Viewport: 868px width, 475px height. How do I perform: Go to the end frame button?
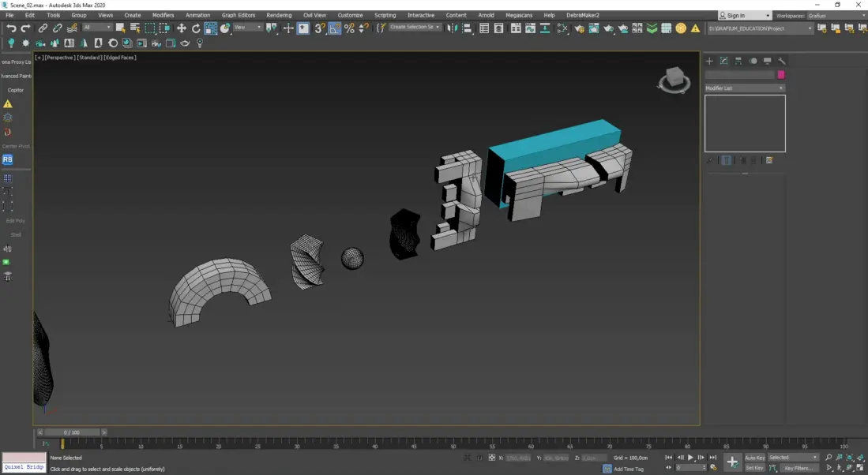click(713, 458)
